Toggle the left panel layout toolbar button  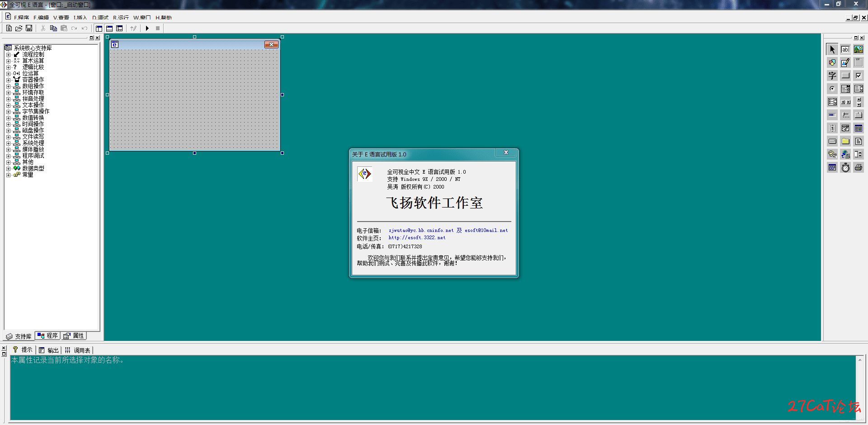[99, 28]
